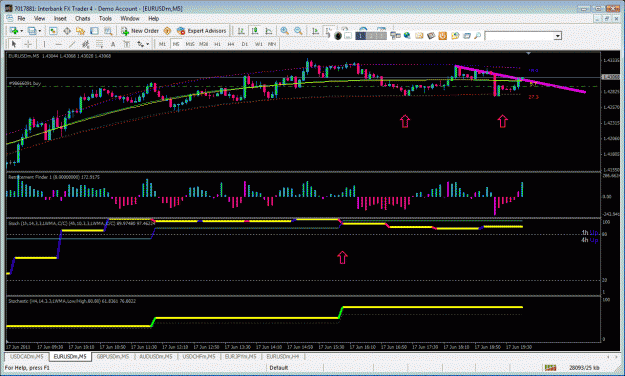Viewport: 625px width, 376px height.
Task: Select the Fibonacci retracement tool
Action: pyautogui.click(x=99, y=44)
